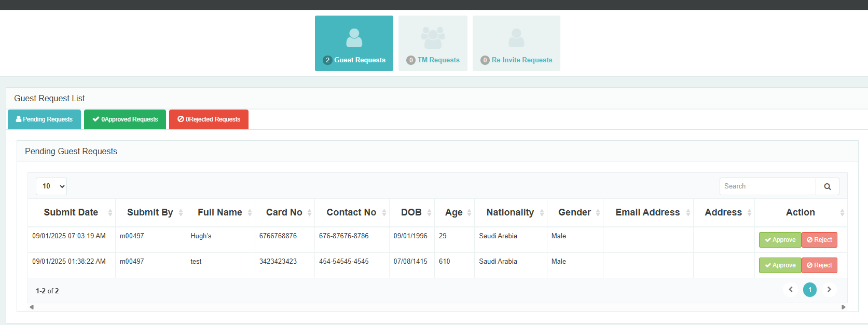Reject the request named test
The image size is (868, 325).
[819, 265]
